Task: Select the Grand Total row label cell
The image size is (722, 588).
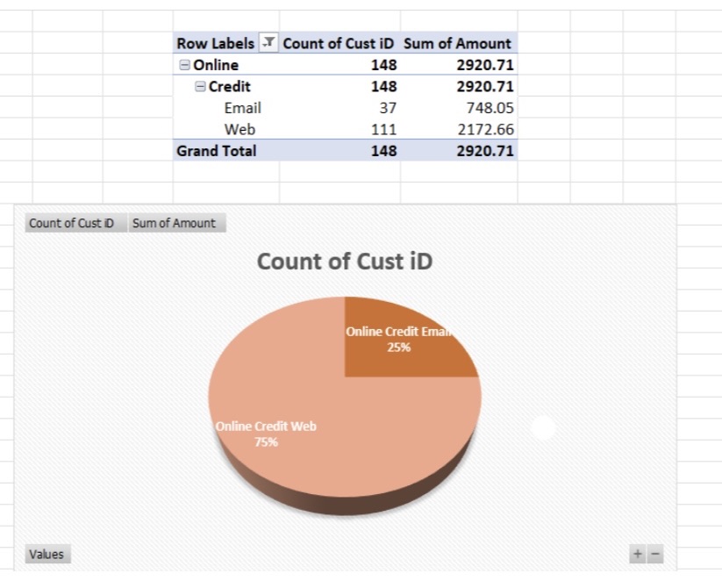Action: (x=215, y=150)
